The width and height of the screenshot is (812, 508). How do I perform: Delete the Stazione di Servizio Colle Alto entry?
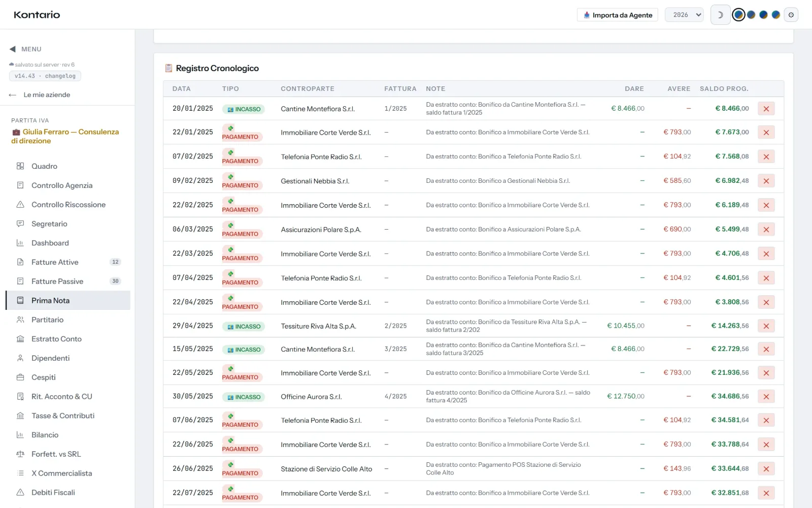766,469
